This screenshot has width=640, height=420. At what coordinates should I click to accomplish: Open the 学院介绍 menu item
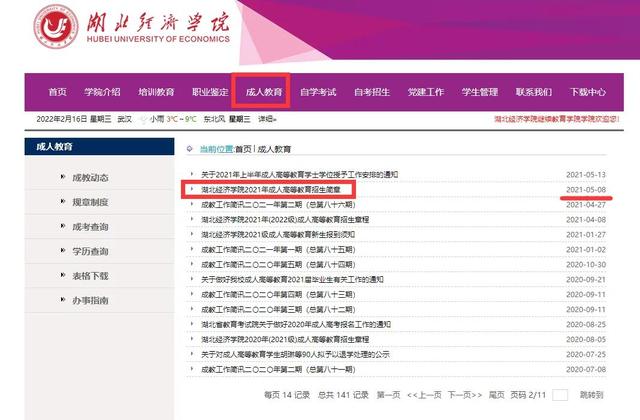click(102, 92)
